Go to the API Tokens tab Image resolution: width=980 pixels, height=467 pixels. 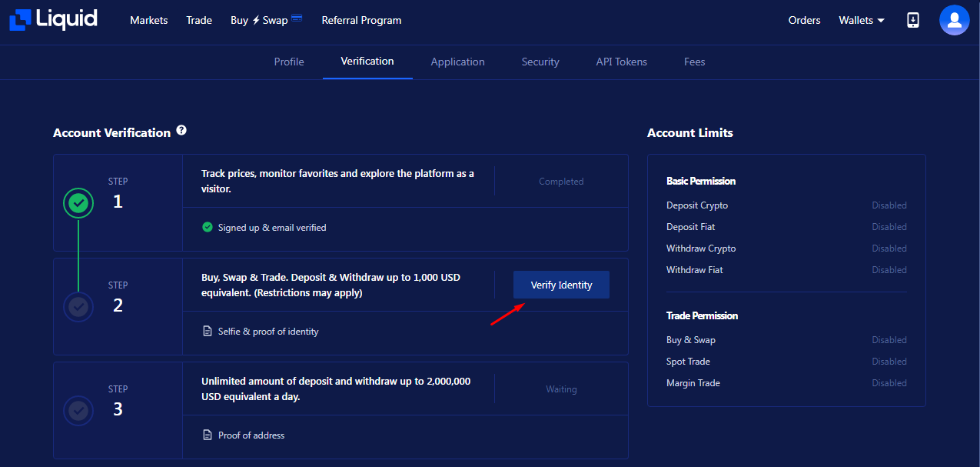(622, 62)
